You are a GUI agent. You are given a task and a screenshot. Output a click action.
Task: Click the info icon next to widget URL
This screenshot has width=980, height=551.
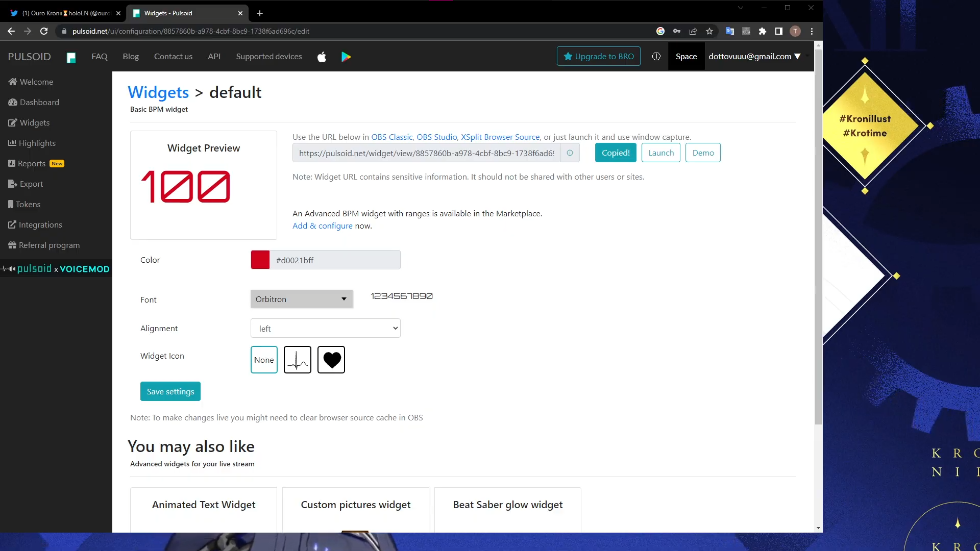click(x=570, y=153)
